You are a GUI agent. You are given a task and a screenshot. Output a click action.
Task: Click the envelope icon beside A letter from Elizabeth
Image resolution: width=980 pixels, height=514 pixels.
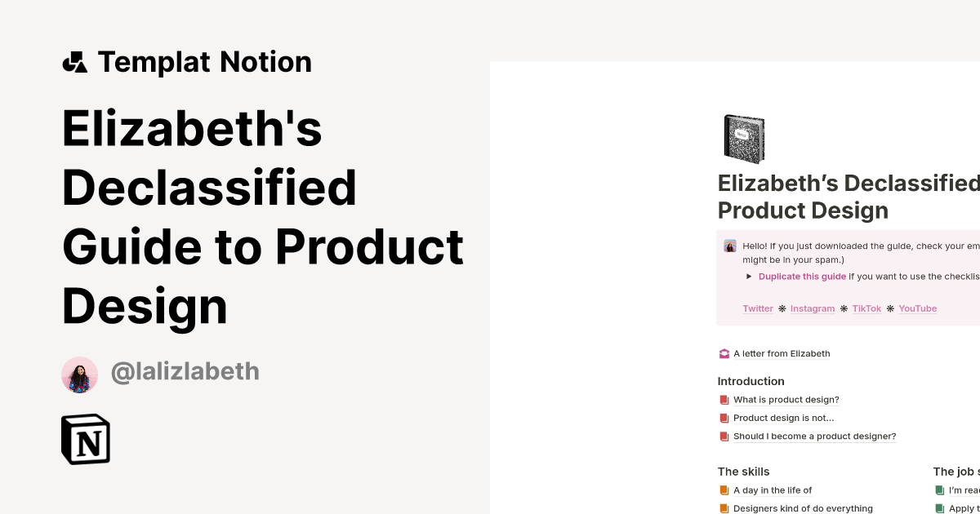point(724,353)
